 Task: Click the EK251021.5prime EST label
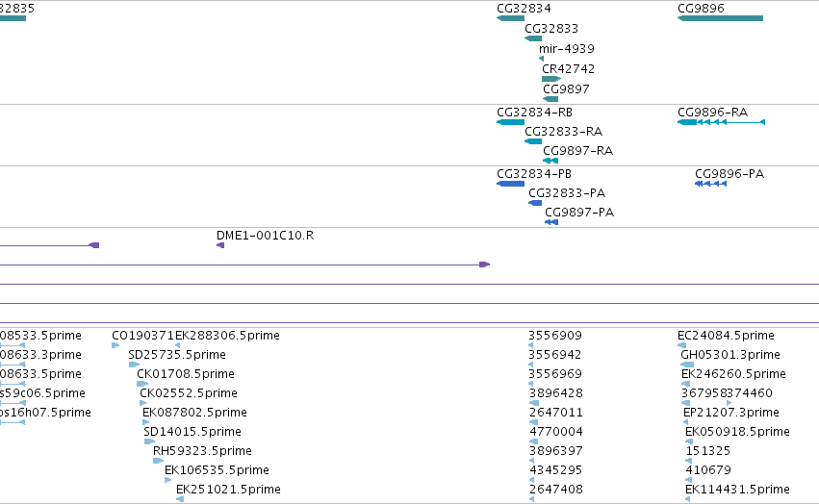tap(228, 490)
